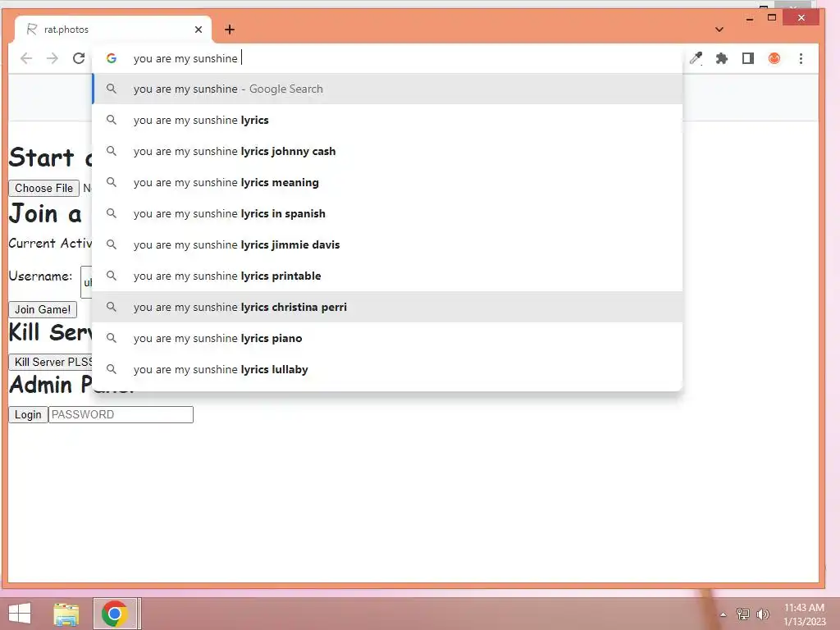This screenshot has width=840, height=630.
Task: Maximize the Chrome window
Action: [x=771, y=18]
